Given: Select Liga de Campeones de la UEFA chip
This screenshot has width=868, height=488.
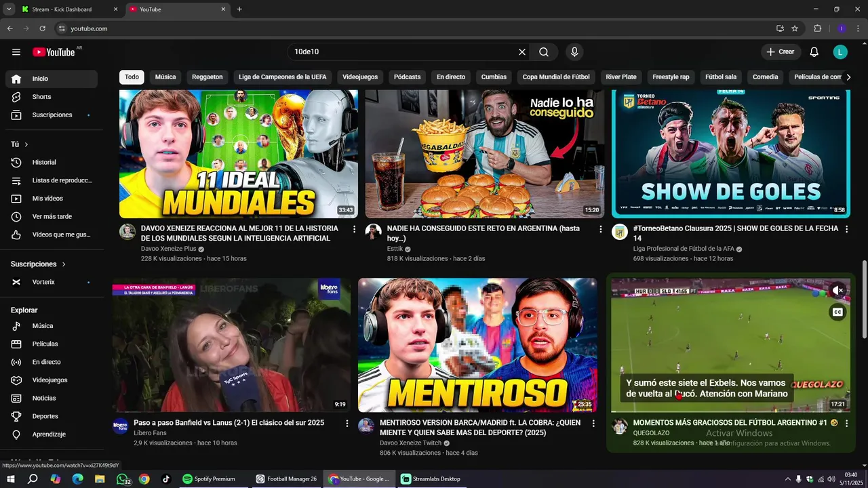Looking at the screenshot, I should (283, 77).
